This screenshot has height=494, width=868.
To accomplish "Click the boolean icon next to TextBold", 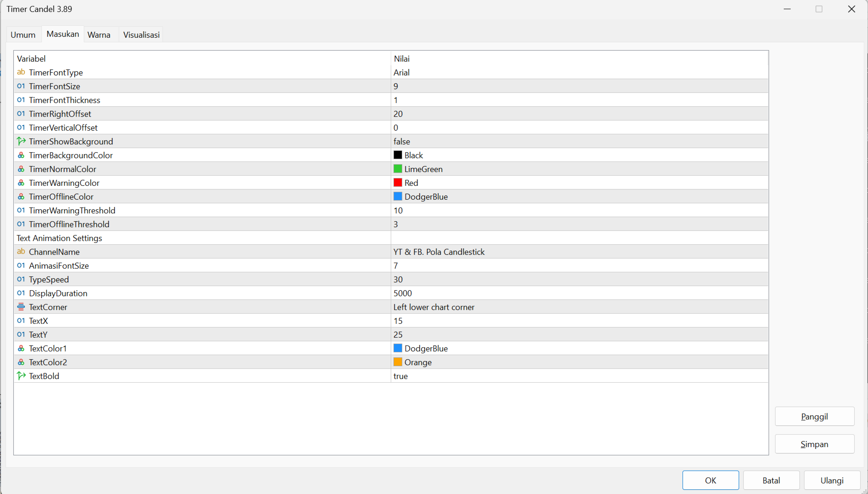I will click(x=21, y=376).
